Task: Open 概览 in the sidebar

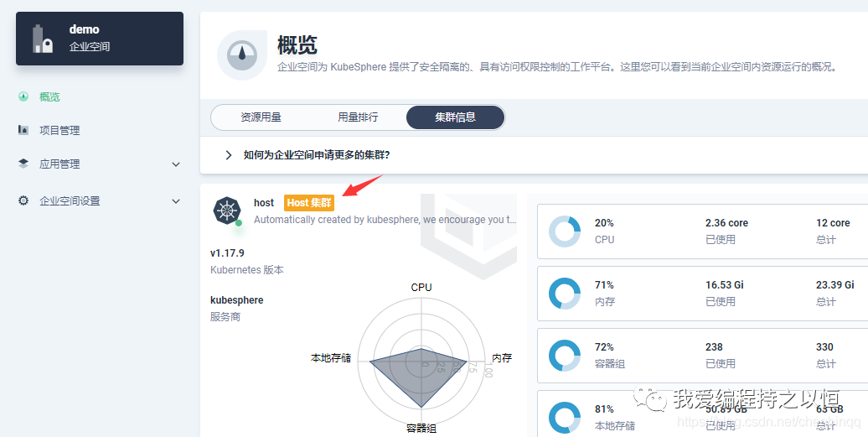Action: [x=49, y=97]
